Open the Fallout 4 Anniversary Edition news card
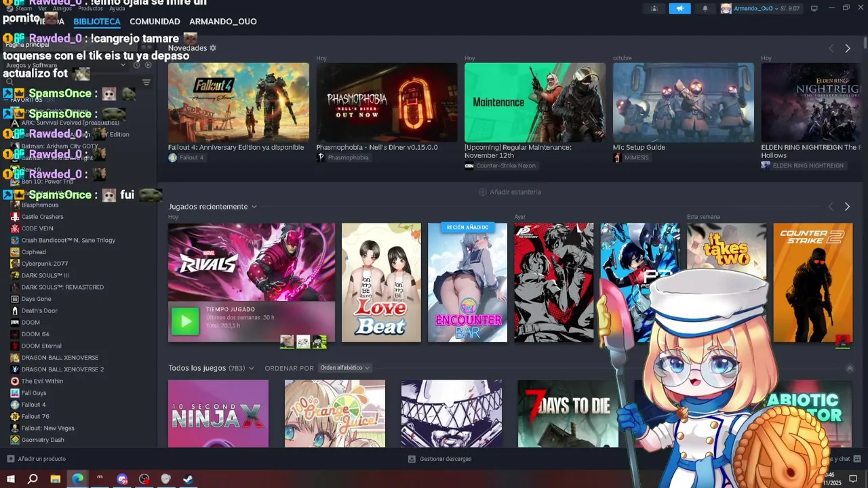 [x=239, y=102]
